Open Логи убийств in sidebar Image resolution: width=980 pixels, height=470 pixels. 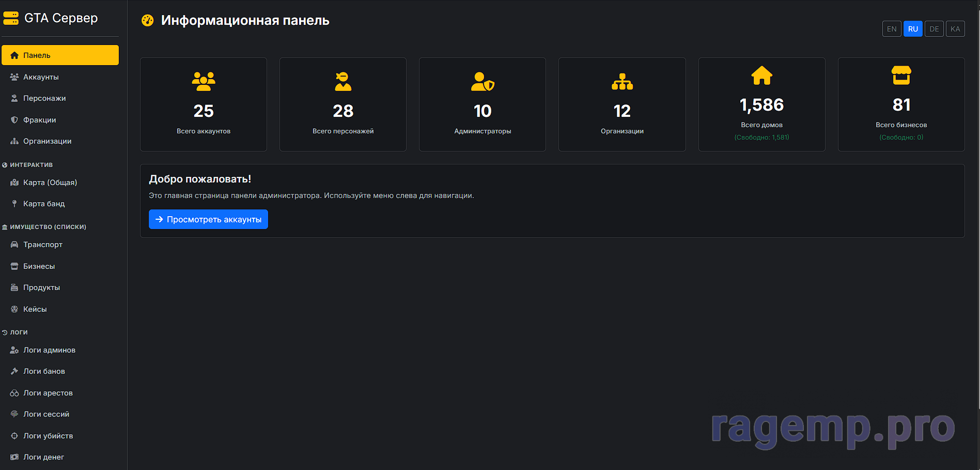48,436
